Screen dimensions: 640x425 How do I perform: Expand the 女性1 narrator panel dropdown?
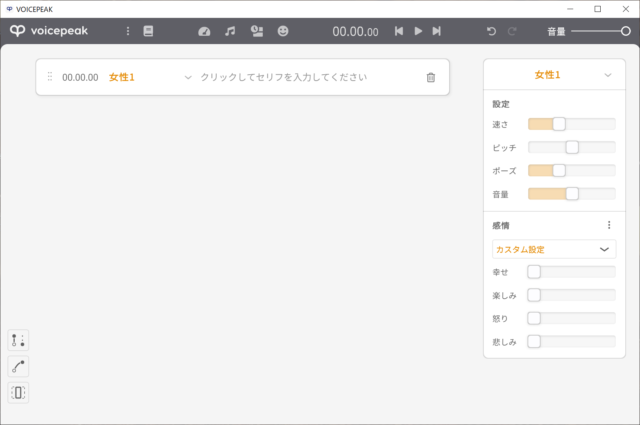[x=608, y=75]
